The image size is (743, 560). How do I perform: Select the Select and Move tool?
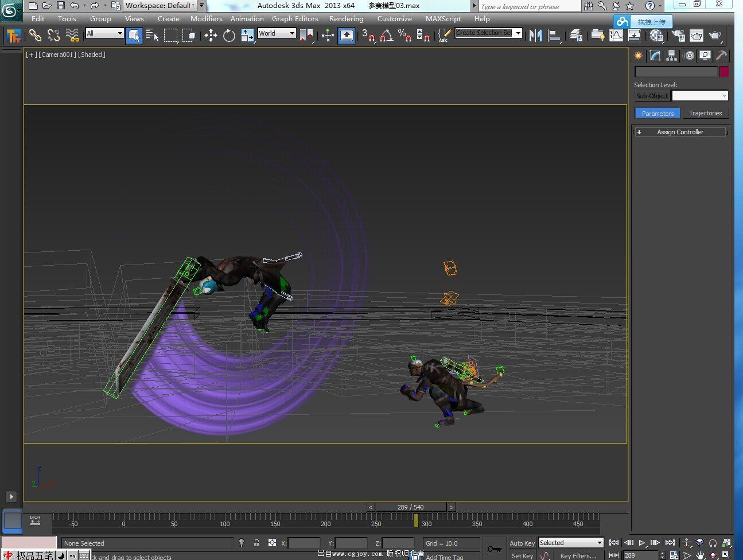[211, 36]
